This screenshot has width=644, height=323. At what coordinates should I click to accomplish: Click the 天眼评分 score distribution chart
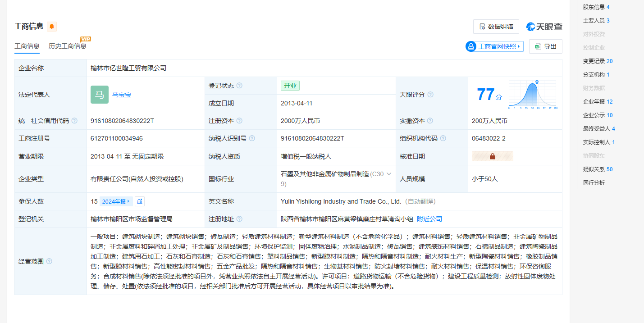[x=533, y=95]
